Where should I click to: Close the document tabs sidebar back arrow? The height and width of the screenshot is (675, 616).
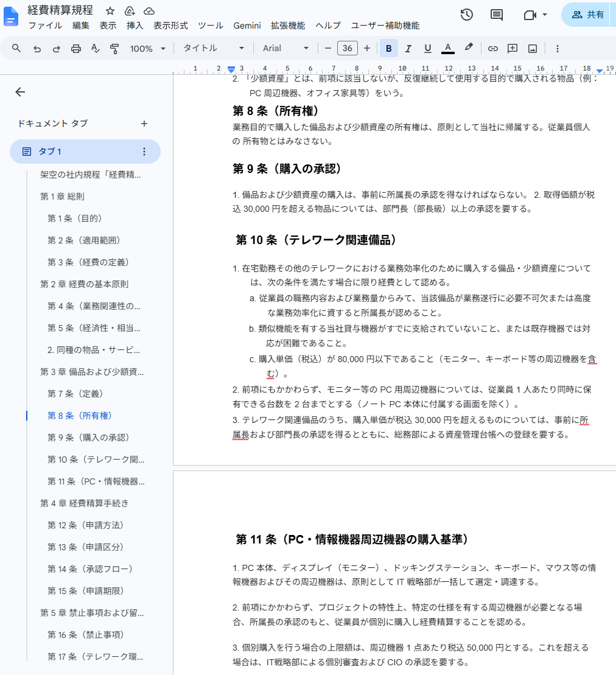click(x=20, y=92)
